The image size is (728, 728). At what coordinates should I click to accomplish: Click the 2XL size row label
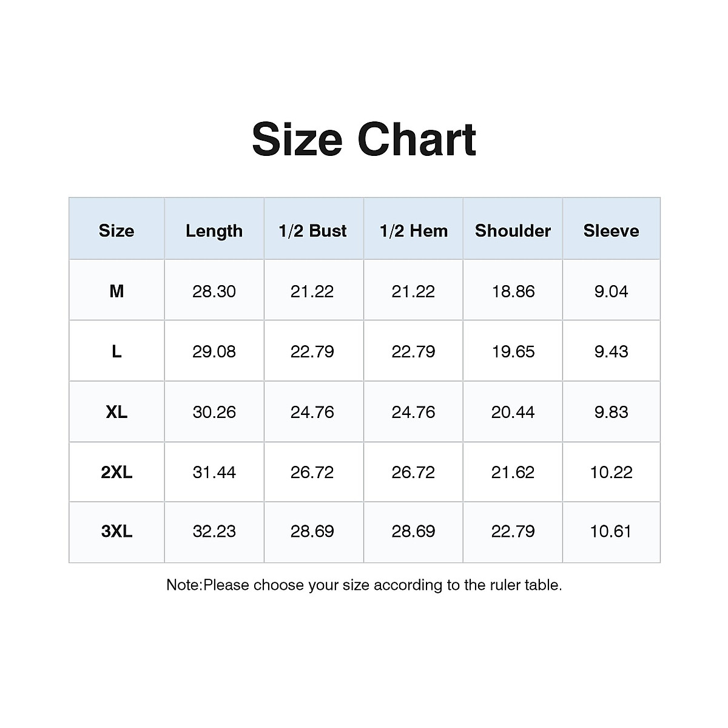tap(116, 472)
